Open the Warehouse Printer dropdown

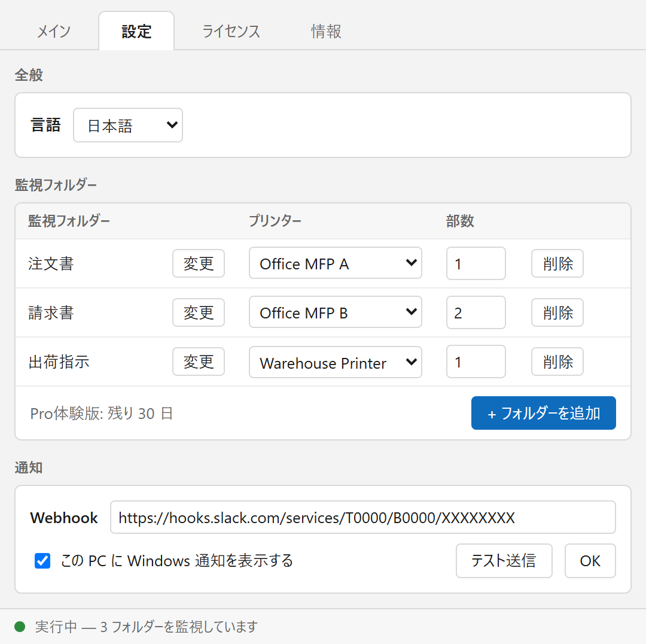(x=336, y=362)
